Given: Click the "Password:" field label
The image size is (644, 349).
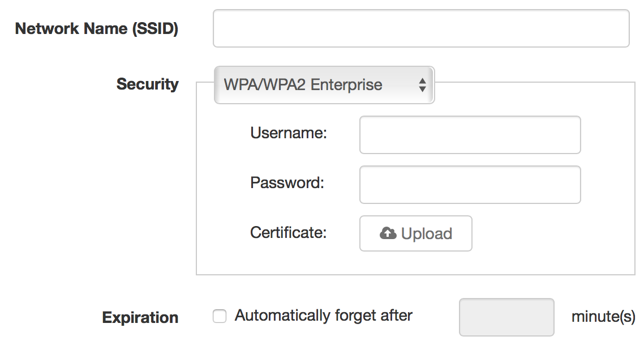Looking at the screenshot, I should pyautogui.click(x=287, y=183).
